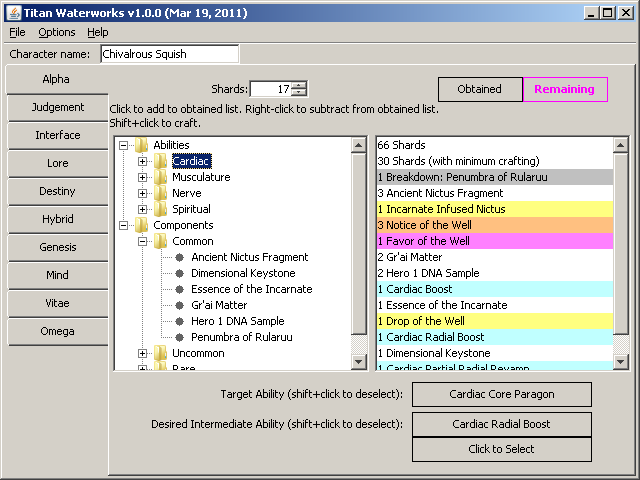The width and height of the screenshot is (640, 480).
Task: Switch to the Remaining list view
Action: (x=564, y=89)
